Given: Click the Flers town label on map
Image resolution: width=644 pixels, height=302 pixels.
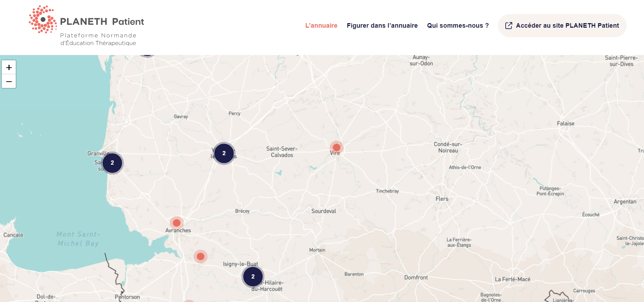Looking at the screenshot, I should click(442, 199).
